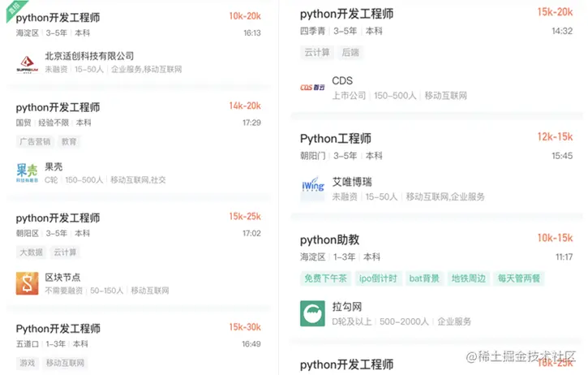Click the 大数据 tag

pos(32,252)
